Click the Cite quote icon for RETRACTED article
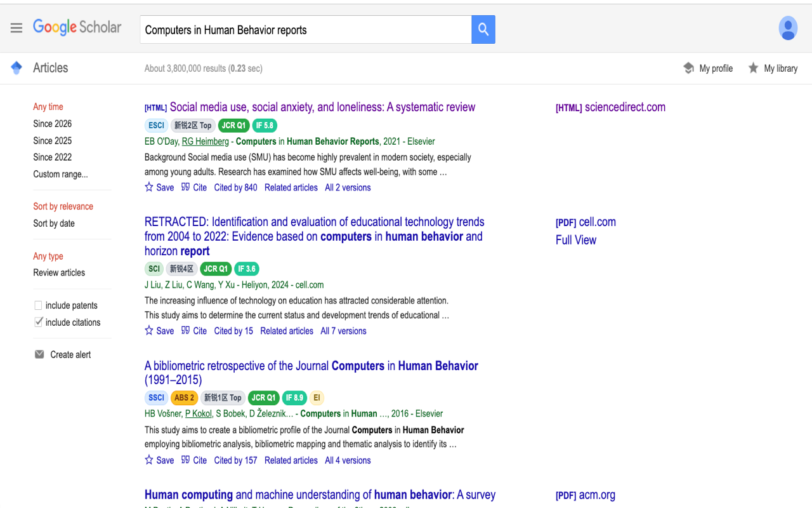 (x=185, y=331)
